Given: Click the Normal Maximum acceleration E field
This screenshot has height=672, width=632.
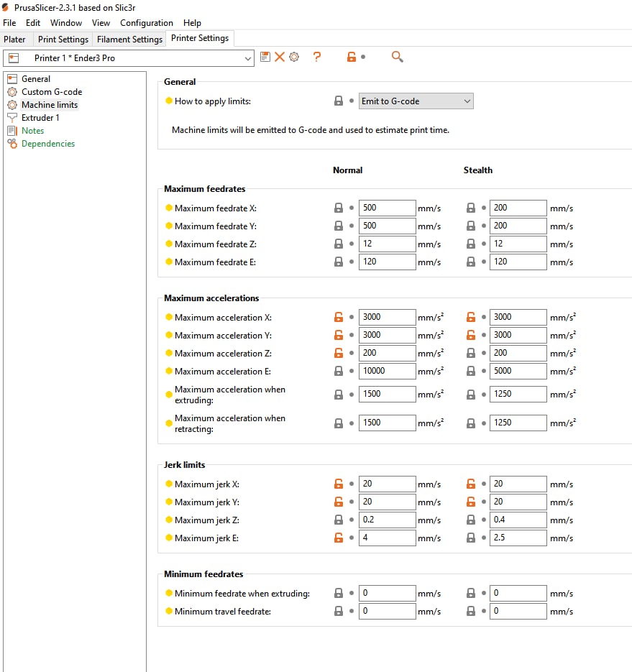Looking at the screenshot, I should tap(387, 371).
